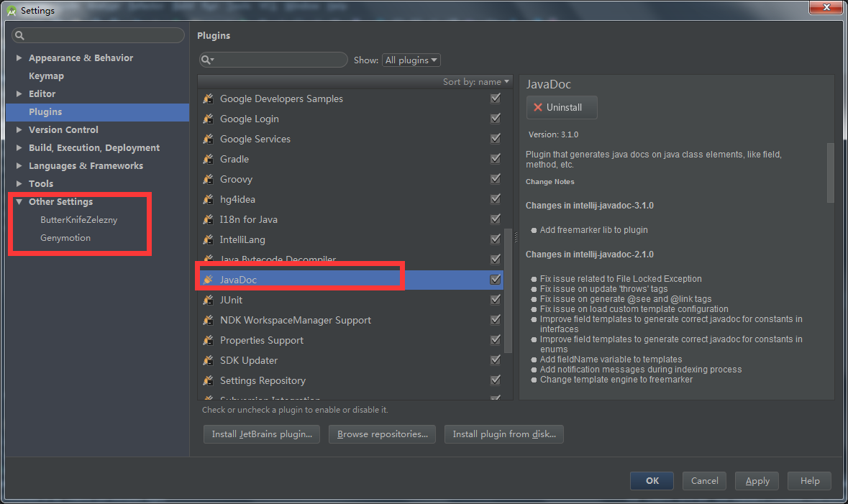The width and height of the screenshot is (848, 504).
Task: Uncheck the Java Bytecode Decompiler checkbox
Action: tap(496, 260)
